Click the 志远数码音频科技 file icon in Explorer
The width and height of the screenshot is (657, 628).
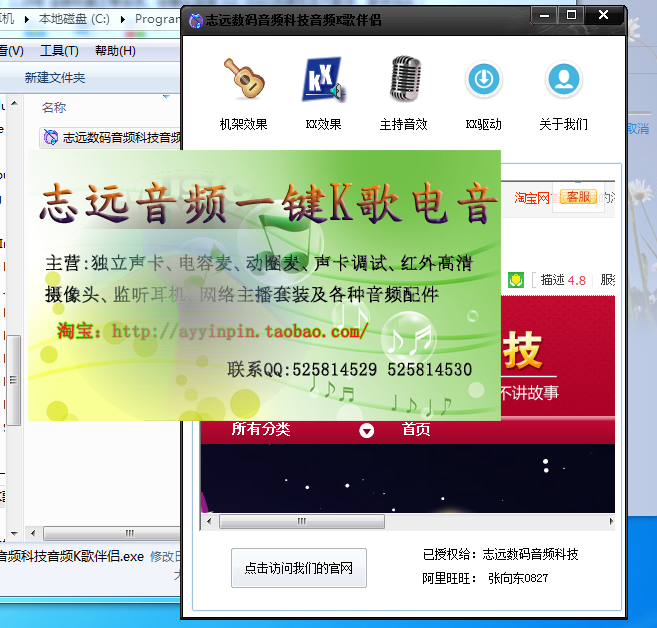[51, 137]
